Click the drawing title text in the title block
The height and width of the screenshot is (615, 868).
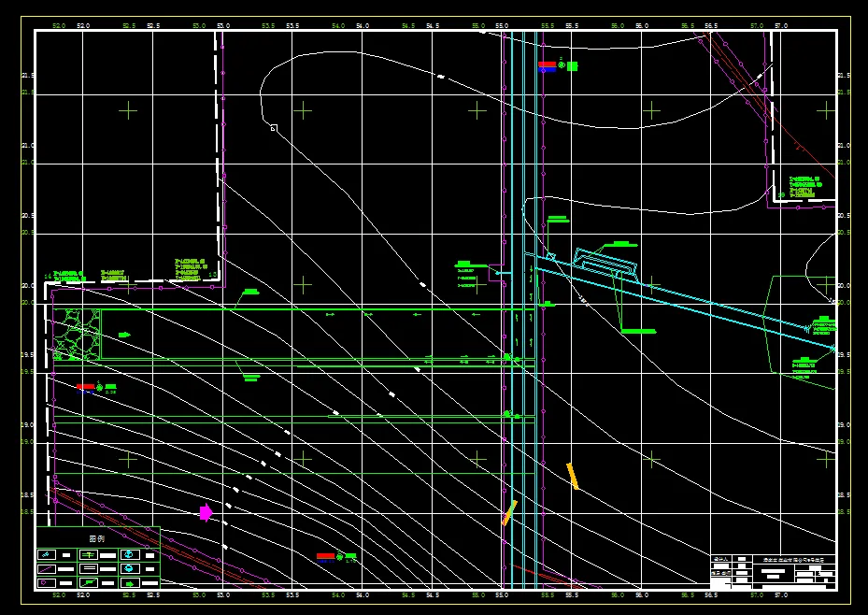[794, 560]
